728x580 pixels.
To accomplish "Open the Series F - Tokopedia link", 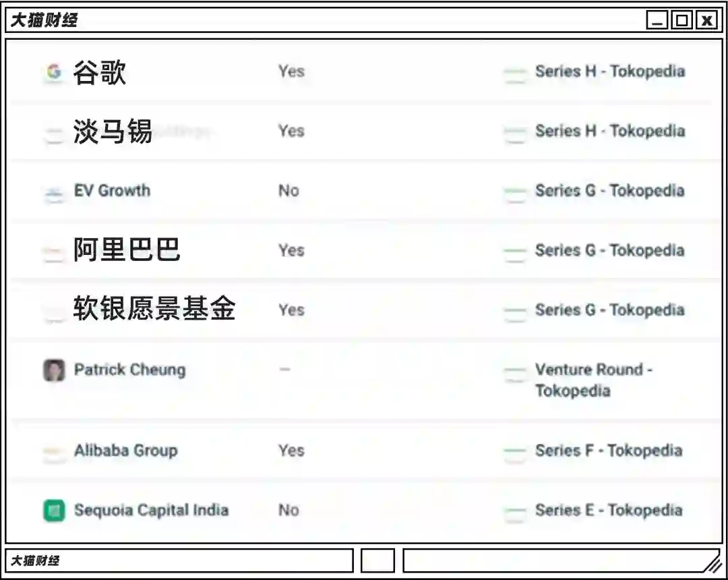I will [x=609, y=451].
